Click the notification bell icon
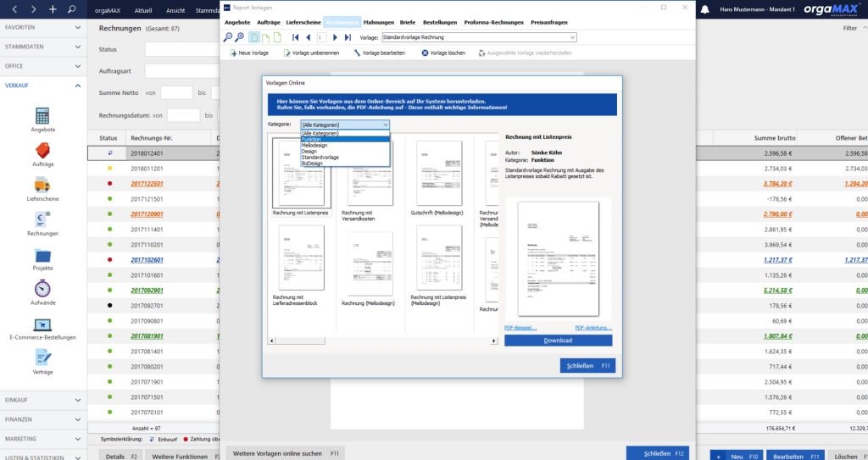 click(705, 9)
